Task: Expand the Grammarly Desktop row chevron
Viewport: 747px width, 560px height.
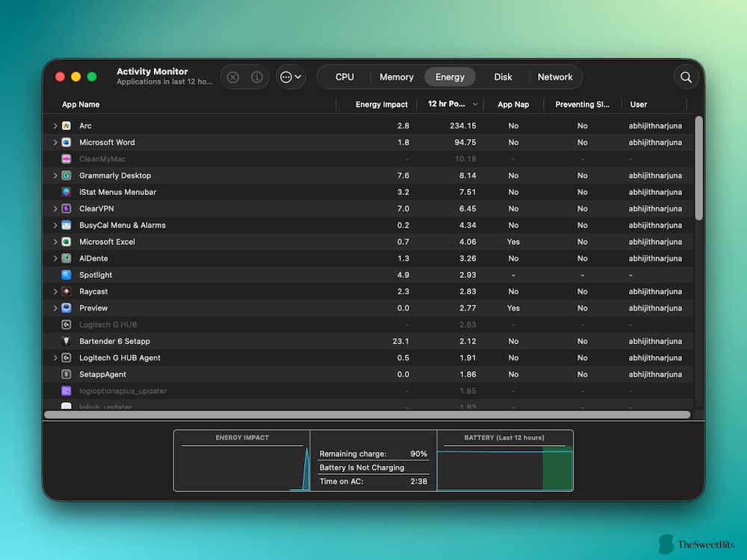Action: (55, 176)
